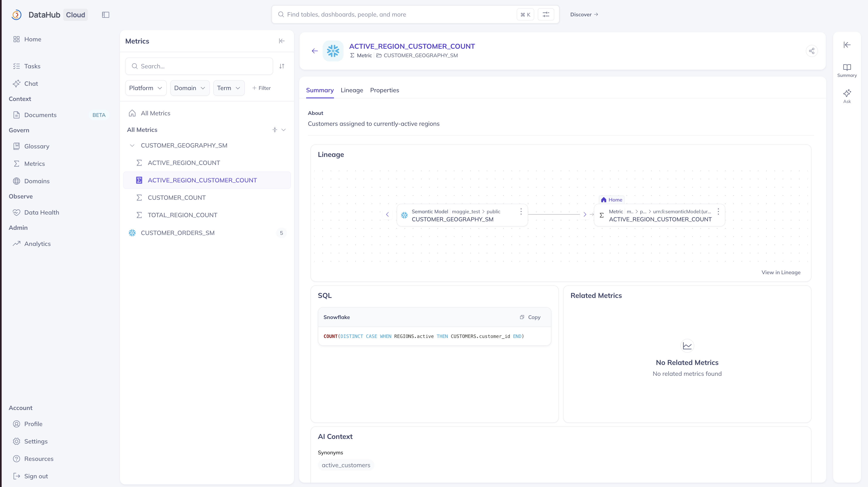Copy the Snowflake SQL

pyautogui.click(x=530, y=317)
